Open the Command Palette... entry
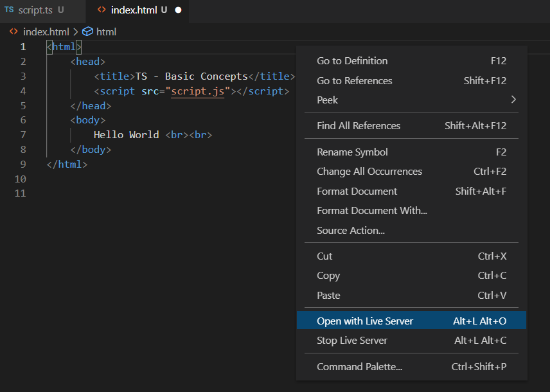Viewport: 550px width, 392px height. [360, 367]
